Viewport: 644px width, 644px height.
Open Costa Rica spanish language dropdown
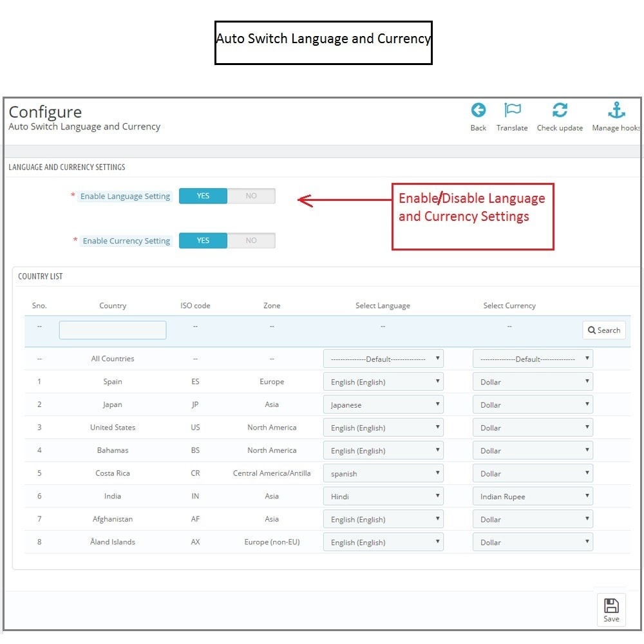[383, 473]
